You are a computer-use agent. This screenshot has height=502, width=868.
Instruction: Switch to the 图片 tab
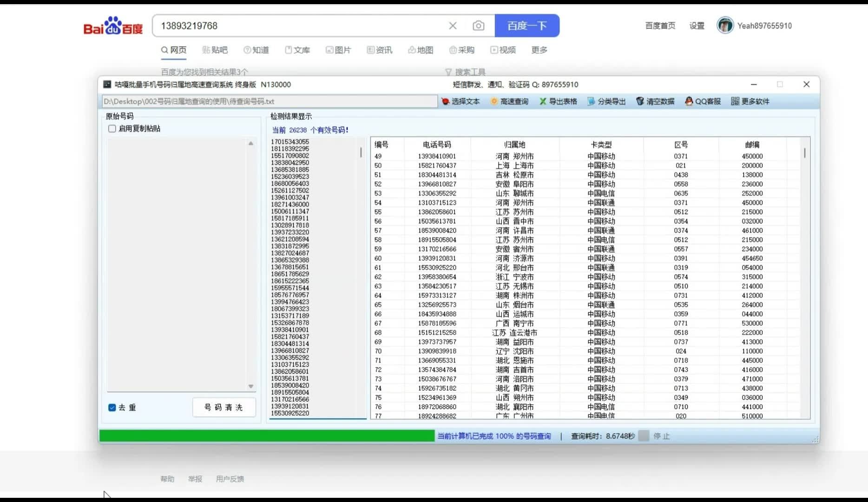pyautogui.click(x=338, y=50)
